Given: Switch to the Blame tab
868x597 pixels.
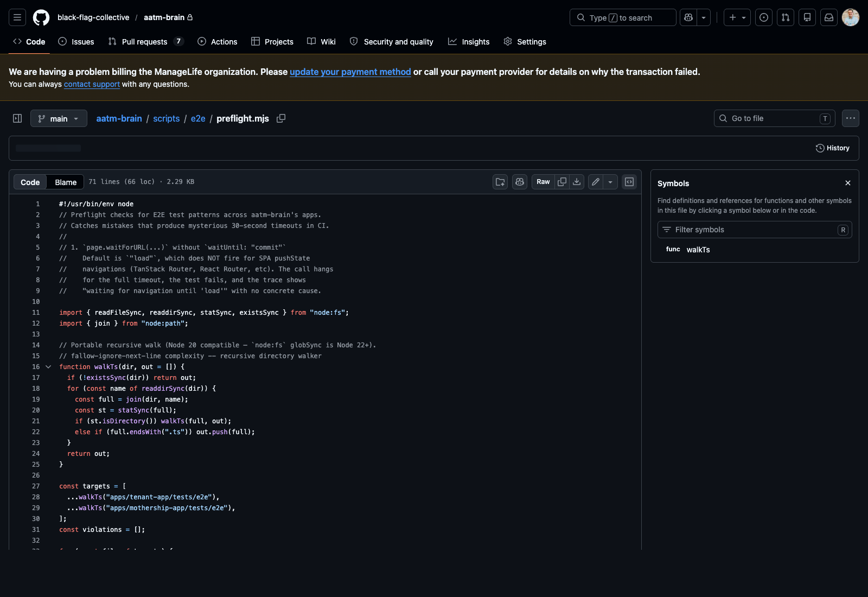Looking at the screenshot, I should click(65, 182).
